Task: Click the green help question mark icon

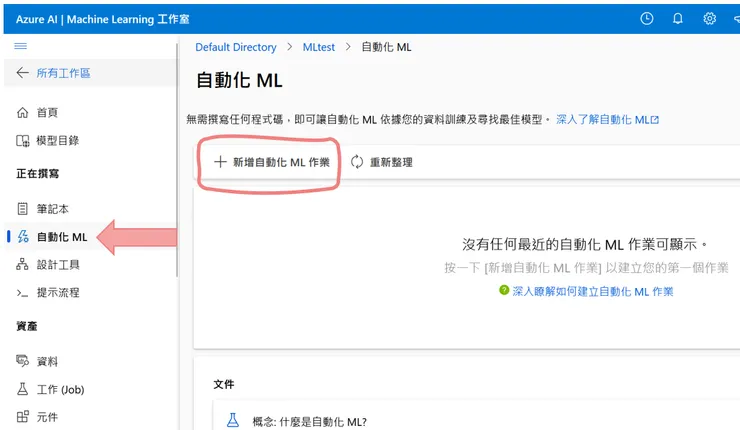Action: pyautogui.click(x=504, y=290)
